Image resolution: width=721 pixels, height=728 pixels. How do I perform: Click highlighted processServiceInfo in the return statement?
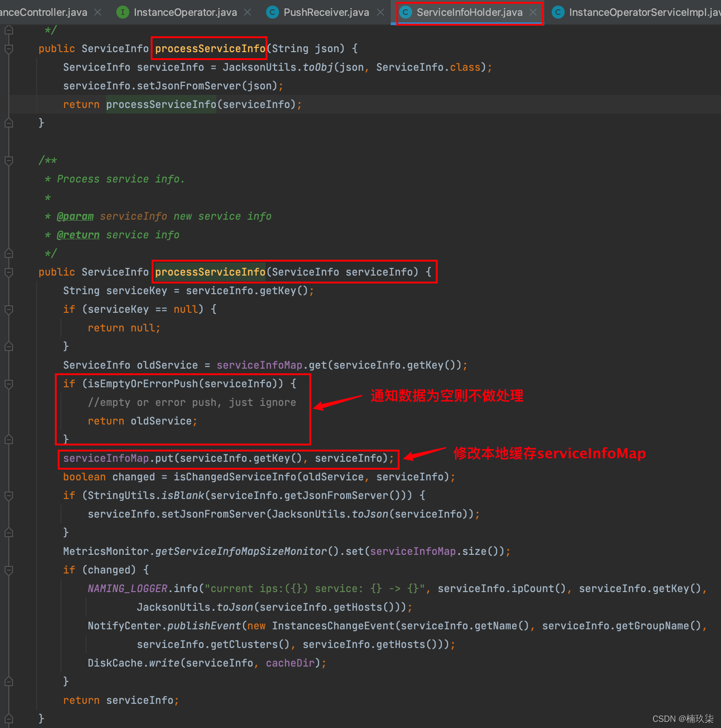point(161,104)
